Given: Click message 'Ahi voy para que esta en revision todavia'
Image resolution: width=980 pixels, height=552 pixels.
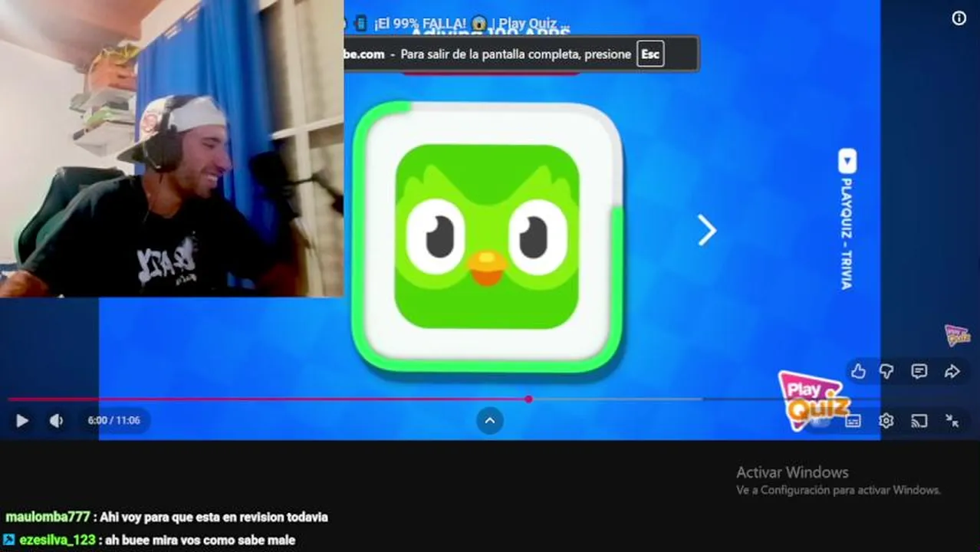Looking at the screenshot, I should pyautogui.click(x=214, y=517).
